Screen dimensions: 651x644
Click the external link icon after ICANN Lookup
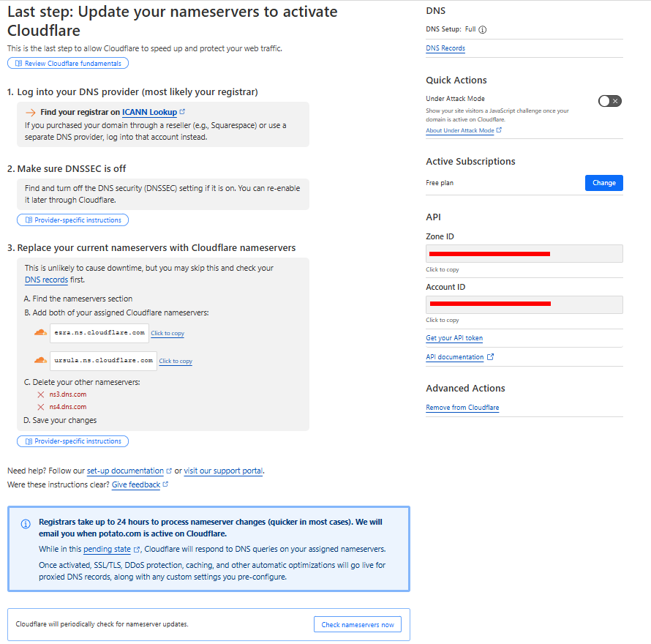coord(182,112)
